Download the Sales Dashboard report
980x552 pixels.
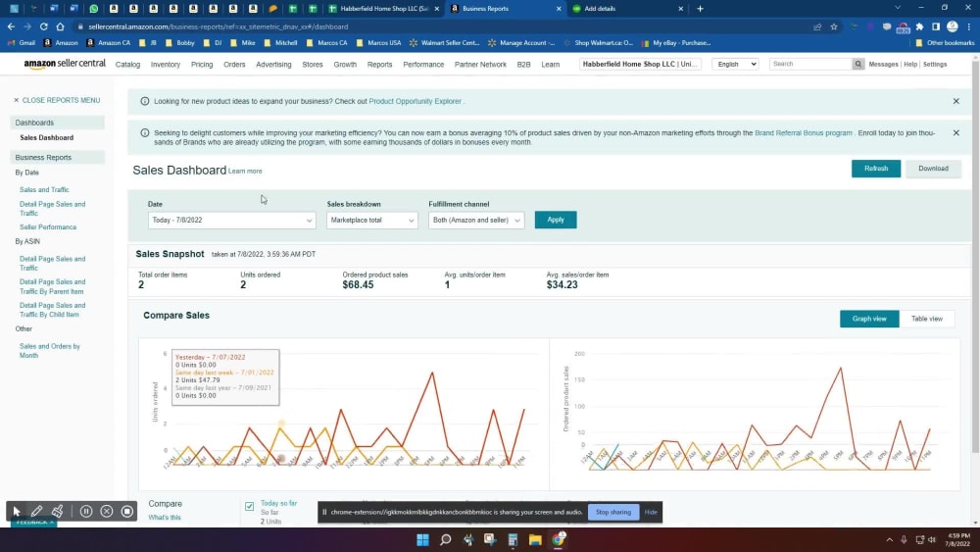[x=933, y=169]
